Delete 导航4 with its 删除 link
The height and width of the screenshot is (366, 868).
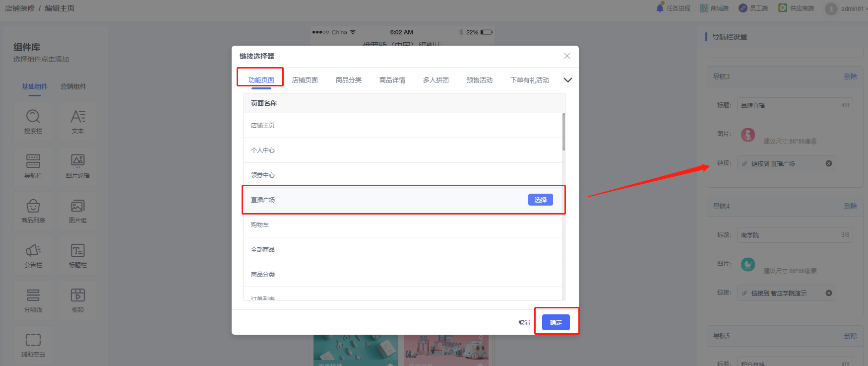(x=851, y=206)
